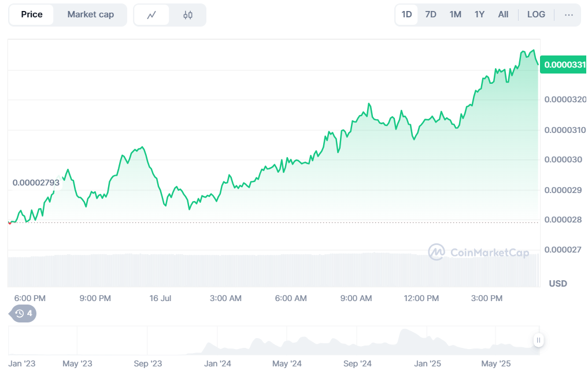Click the 16 Jul date axis label
Viewport: 588px width, 371px height.
click(x=160, y=298)
